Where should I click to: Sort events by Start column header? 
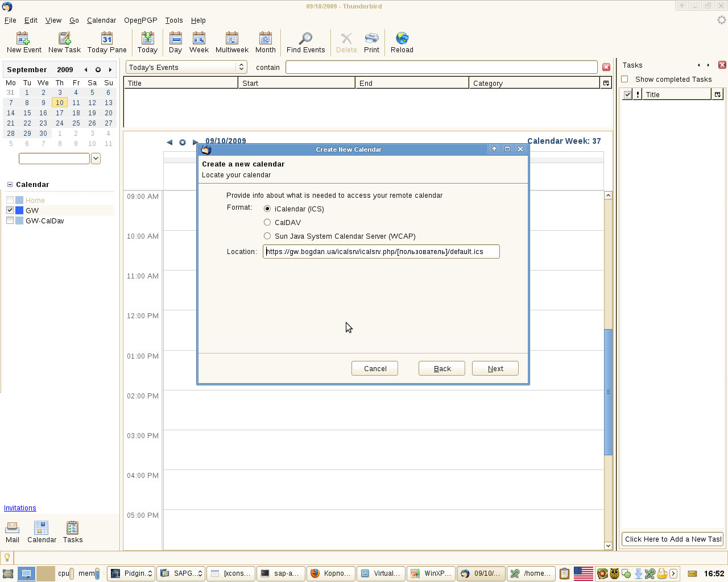pyautogui.click(x=297, y=83)
